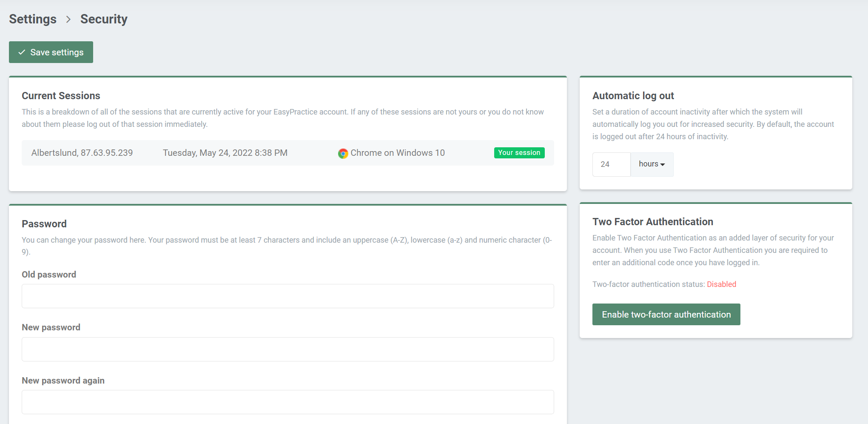The image size is (868, 424).
Task: Enable two-factor authentication button
Action: (666, 315)
